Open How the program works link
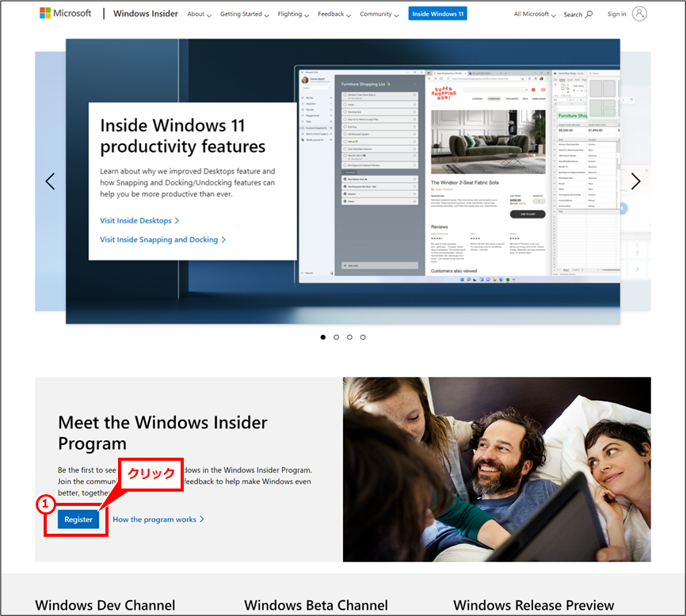 [158, 519]
